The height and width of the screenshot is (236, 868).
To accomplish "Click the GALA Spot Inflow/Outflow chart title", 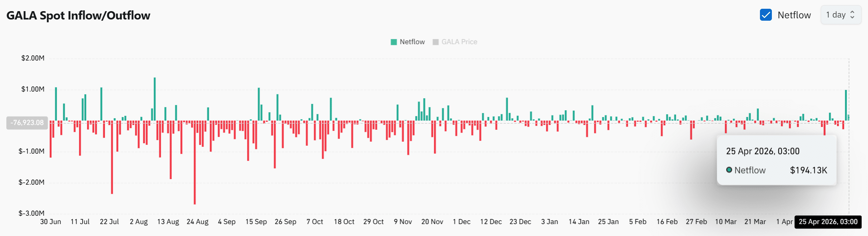I will [78, 16].
